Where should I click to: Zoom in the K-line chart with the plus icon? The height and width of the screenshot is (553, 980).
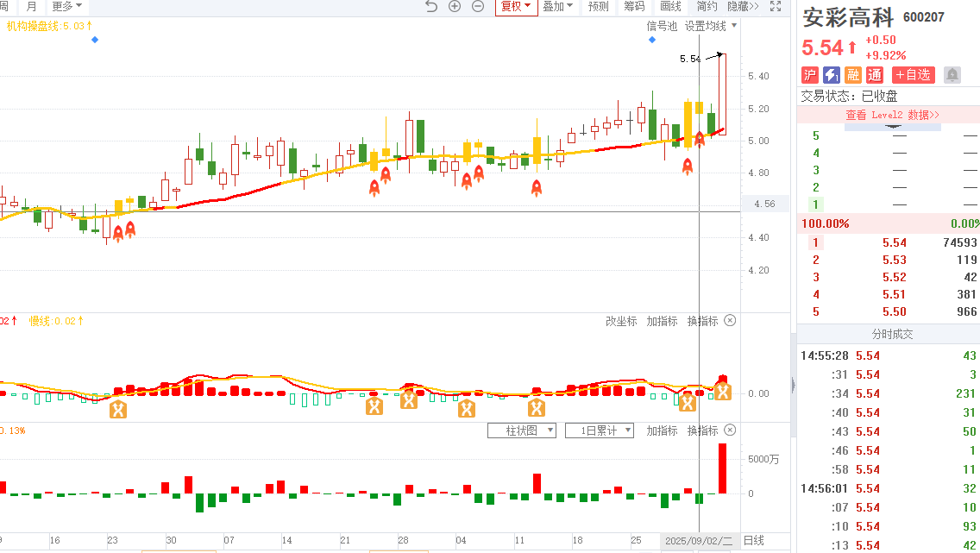(455, 6)
